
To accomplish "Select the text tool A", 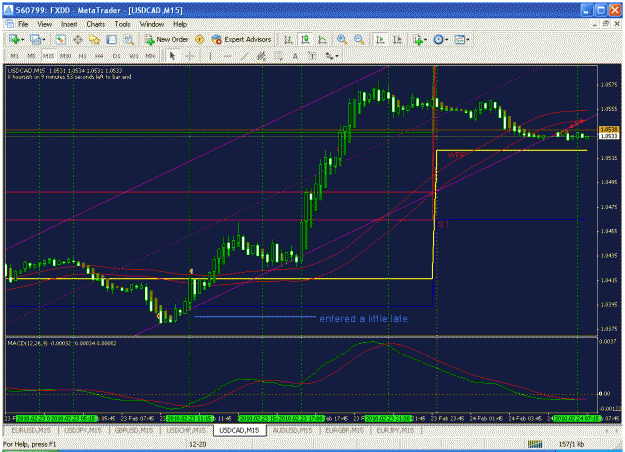I will tap(295, 56).
